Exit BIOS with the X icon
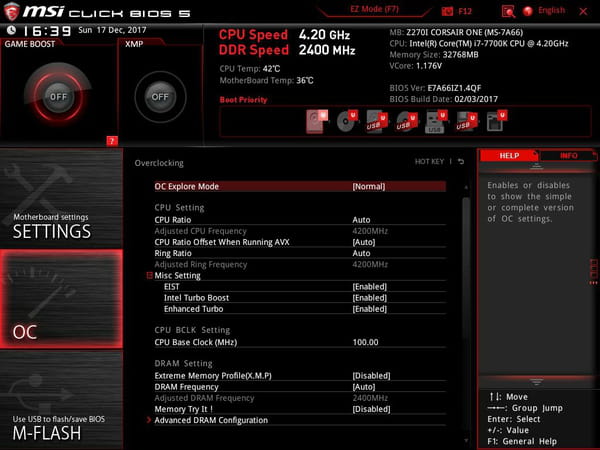The height and width of the screenshot is (450, 600). 583,11
